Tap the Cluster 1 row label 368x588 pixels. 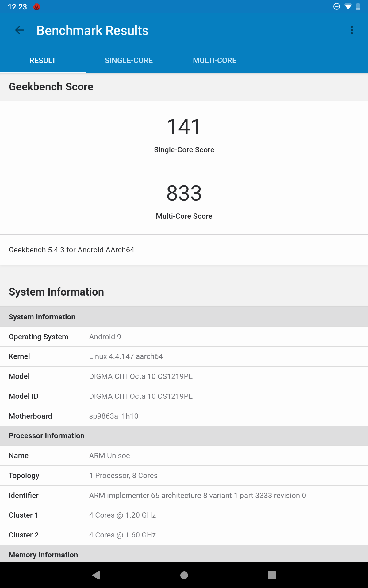(23, 515)
